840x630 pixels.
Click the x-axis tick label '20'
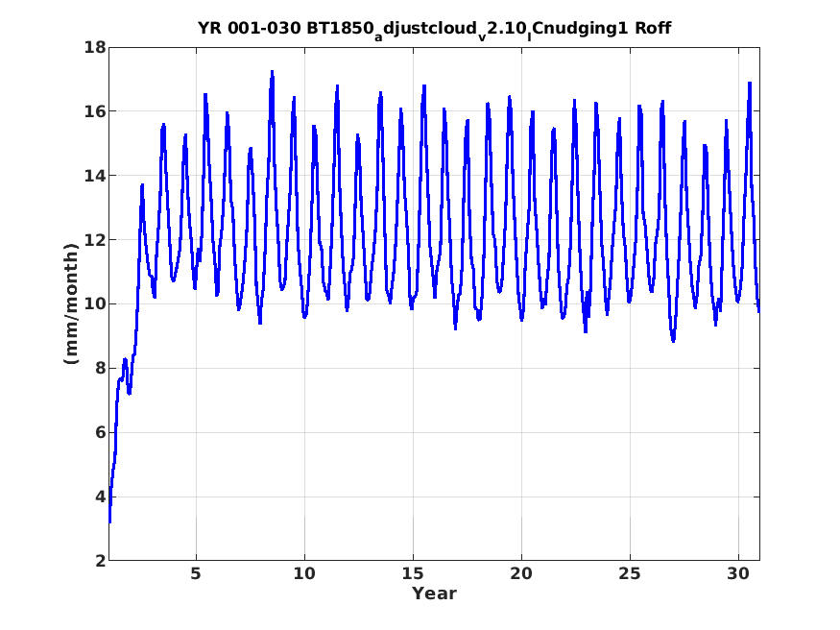point(521,574)
